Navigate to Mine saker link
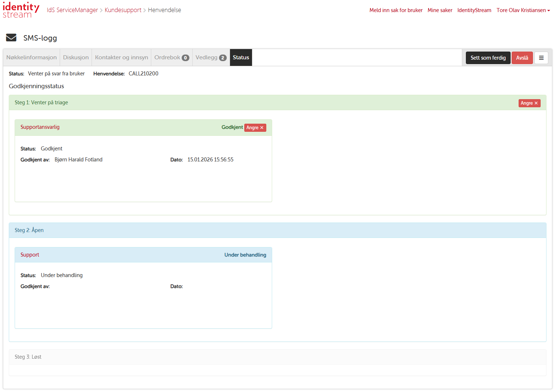Viewport: 556px width, 392px height. coord(440,10)
